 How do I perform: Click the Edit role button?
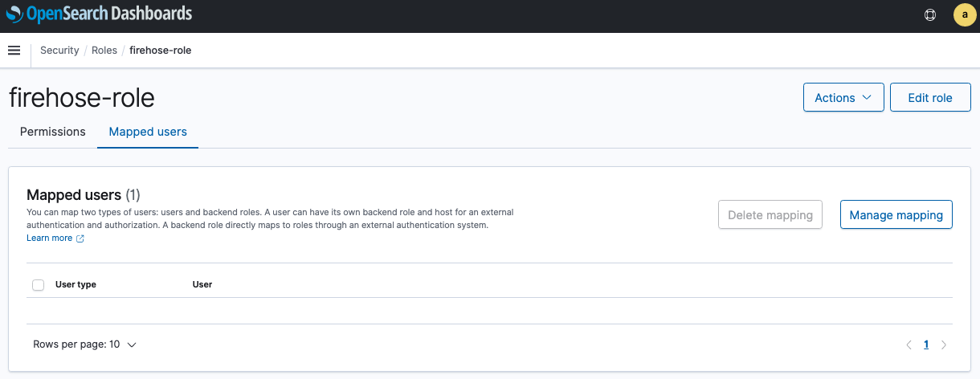[x=930, y=97]
